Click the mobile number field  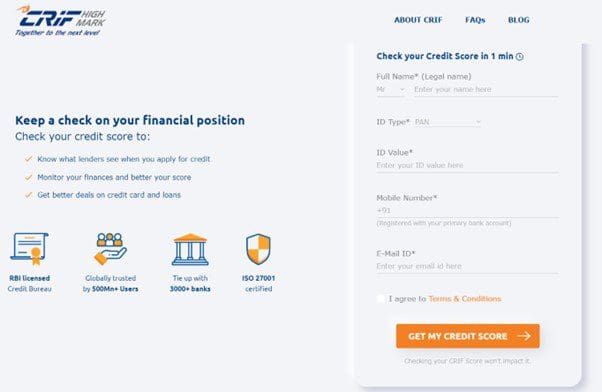pyautogui.click(x=467, y=211)
